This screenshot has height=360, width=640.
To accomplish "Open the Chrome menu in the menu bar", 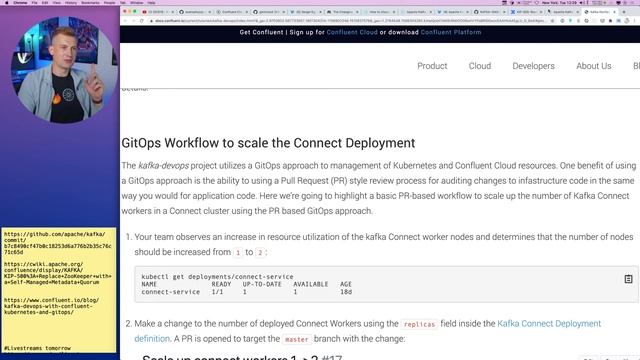I will tap(20, 2).
